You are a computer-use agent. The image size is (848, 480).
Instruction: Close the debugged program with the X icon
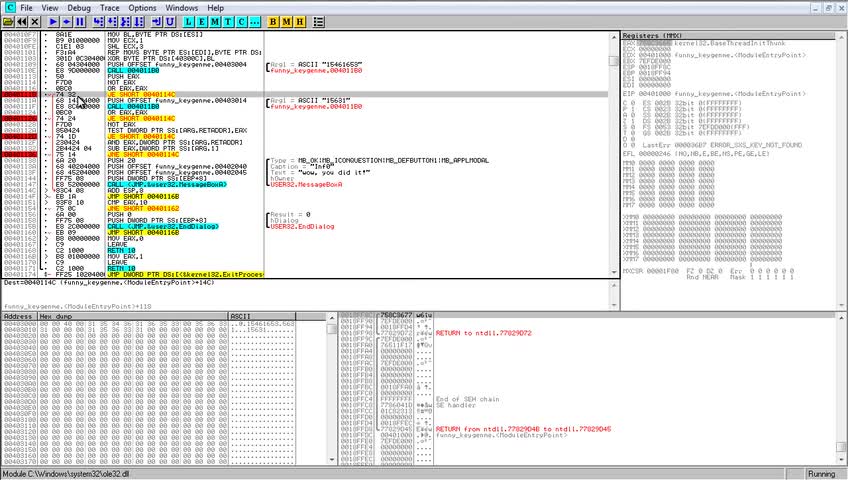click(35, 22)
